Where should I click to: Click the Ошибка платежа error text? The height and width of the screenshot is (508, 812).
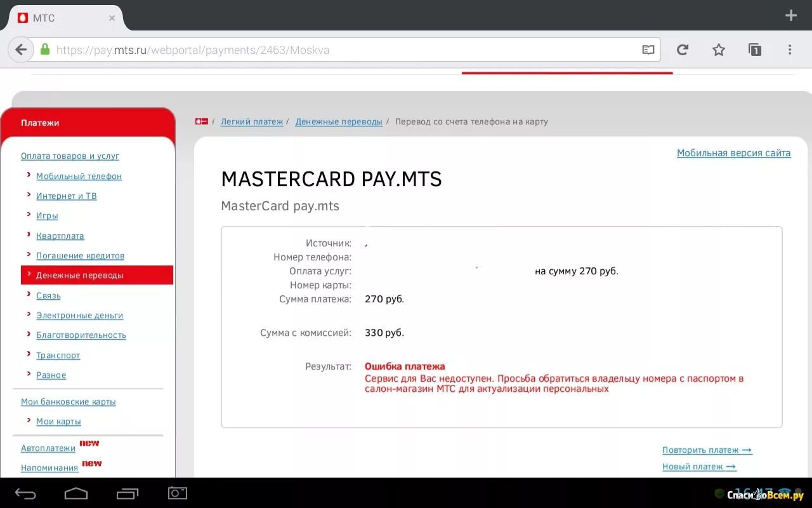click(x=405, y=366)
